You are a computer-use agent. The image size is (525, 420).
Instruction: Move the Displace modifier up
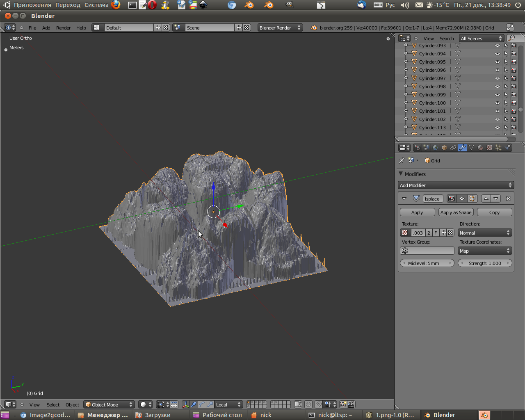pyautogui.click(x=486, y=199)
